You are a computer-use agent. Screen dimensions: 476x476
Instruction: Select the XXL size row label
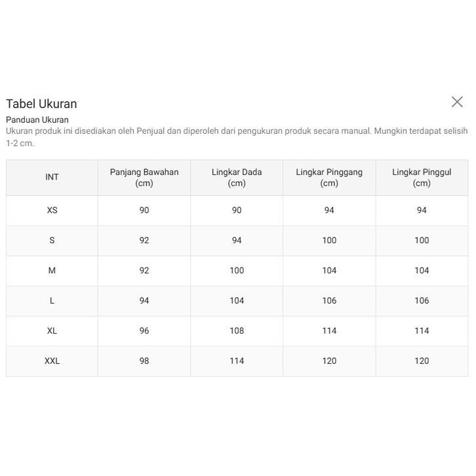(52, 361)
